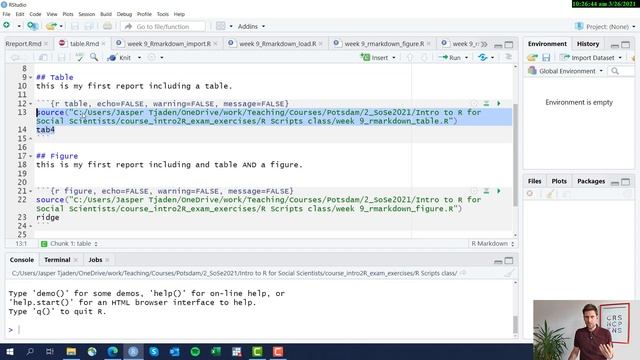The image size is (640, 360).
Task: Go to next chunk with down arrow icon
Action: 424,58
